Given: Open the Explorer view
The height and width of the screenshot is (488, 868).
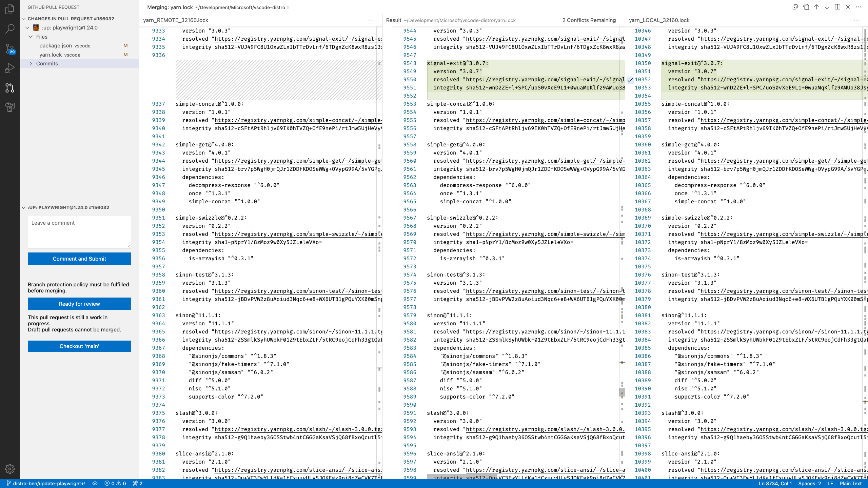Looking at the screenshot, I should coord(10,9).
